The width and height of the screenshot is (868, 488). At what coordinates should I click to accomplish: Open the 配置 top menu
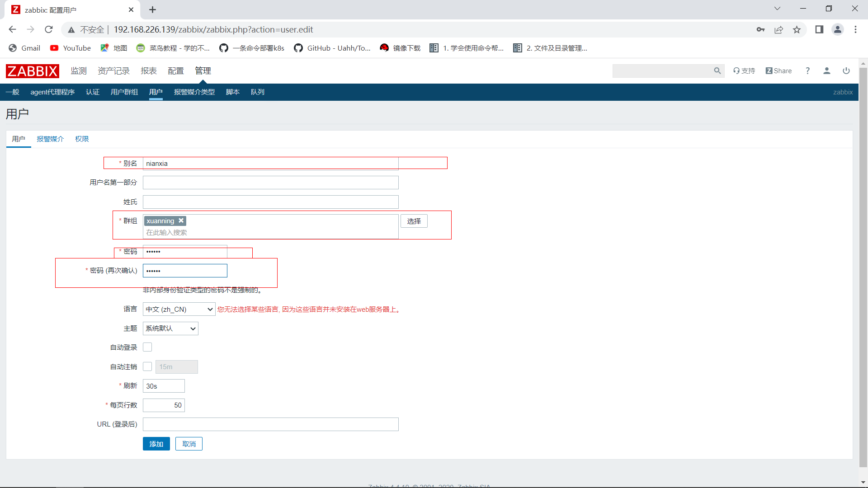(175, 71)
